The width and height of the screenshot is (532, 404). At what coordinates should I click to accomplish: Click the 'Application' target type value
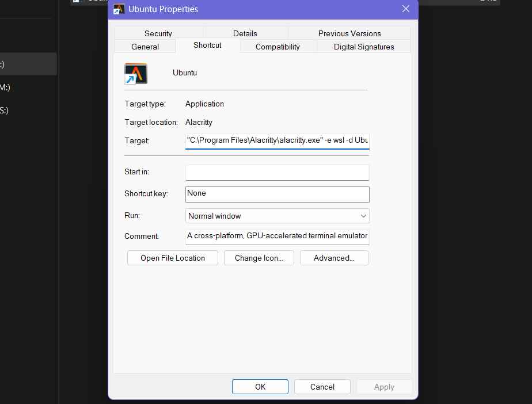click(x=204, y=104)
